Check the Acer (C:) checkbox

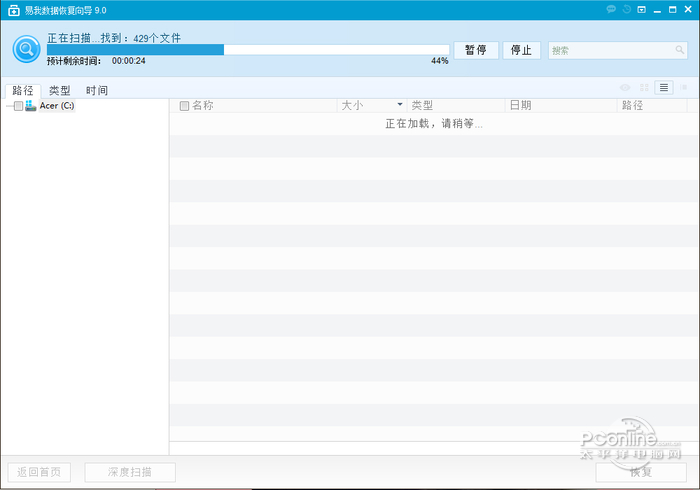[x=18, y=106]
